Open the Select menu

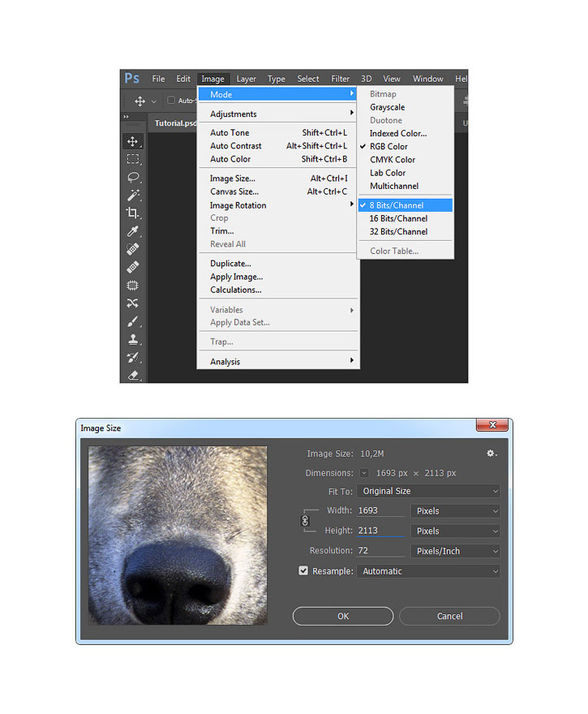coord(308,79)
